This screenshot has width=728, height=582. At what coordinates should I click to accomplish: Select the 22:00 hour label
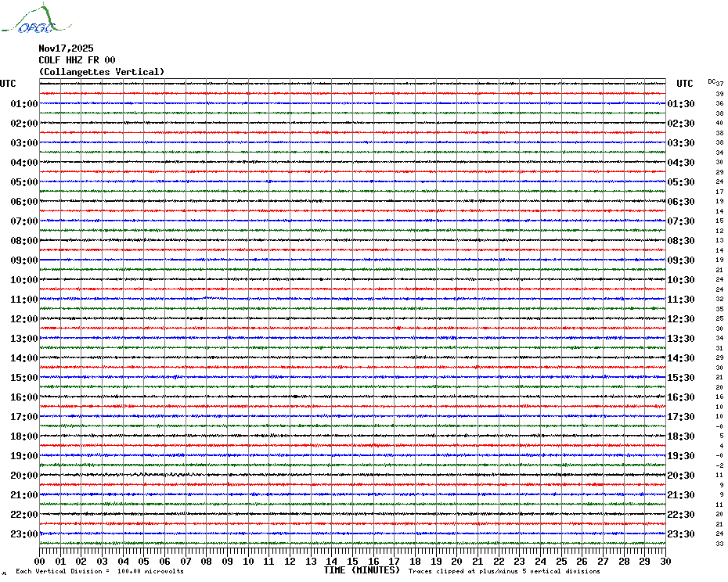(24, 514)
